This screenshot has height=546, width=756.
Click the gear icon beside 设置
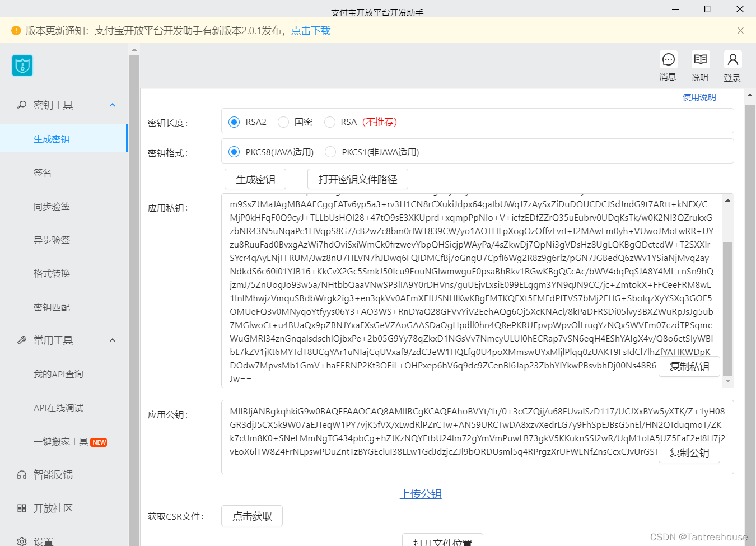(22, 542)
